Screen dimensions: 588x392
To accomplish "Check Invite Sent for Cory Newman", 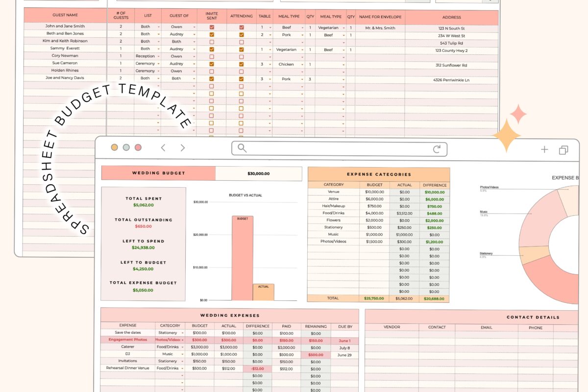I will 211,56.
